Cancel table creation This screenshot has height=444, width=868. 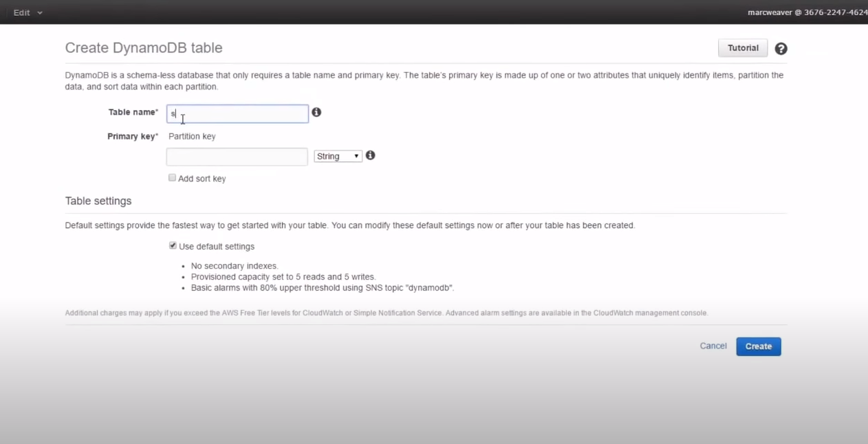coord(713,346)
